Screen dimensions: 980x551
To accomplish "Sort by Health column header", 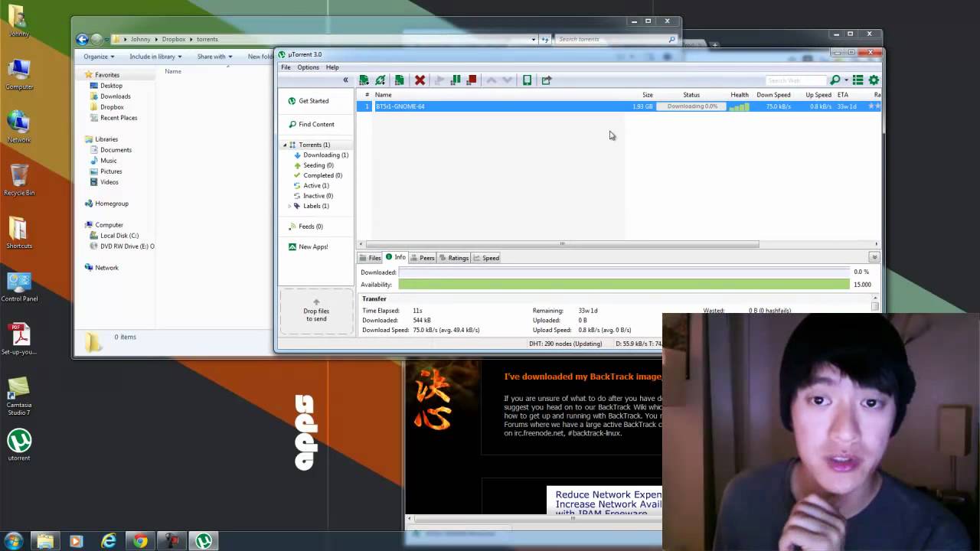I will coord(740,95).
